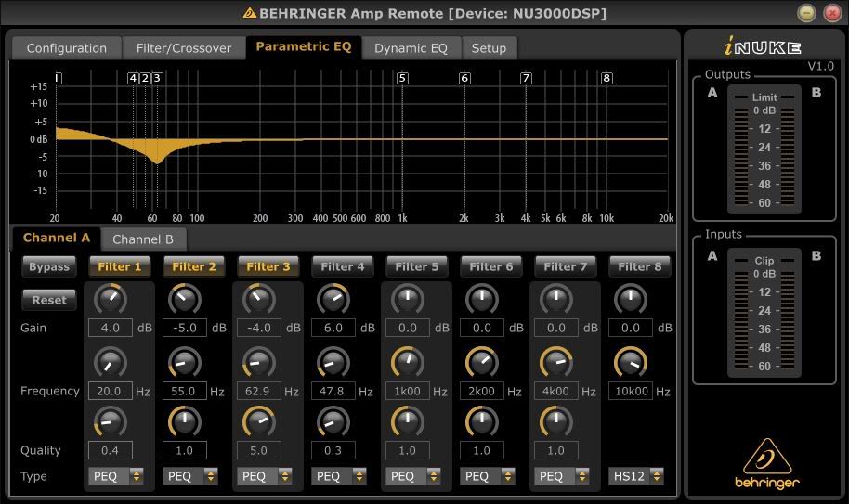Click Filter 5 frequency knob
Screen dimensions: 849x504
pos(407,362)
